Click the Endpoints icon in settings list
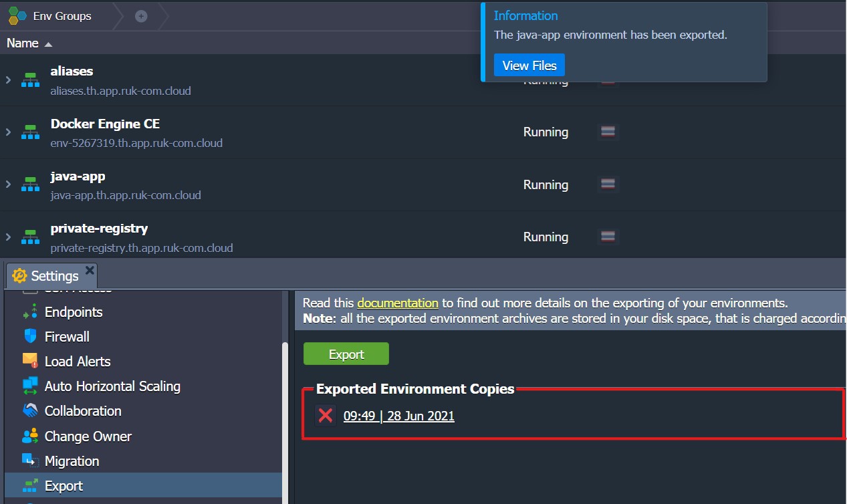 point(30,312)
